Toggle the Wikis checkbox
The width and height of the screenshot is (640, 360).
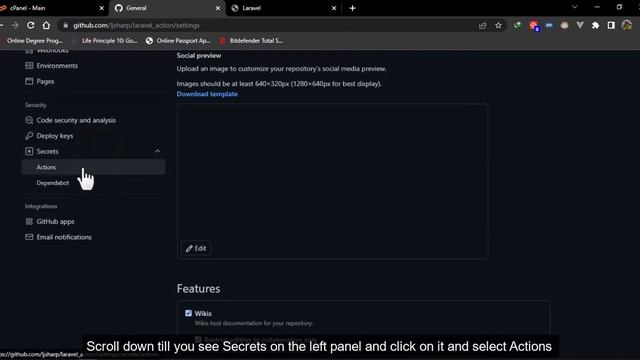[188, 313]
